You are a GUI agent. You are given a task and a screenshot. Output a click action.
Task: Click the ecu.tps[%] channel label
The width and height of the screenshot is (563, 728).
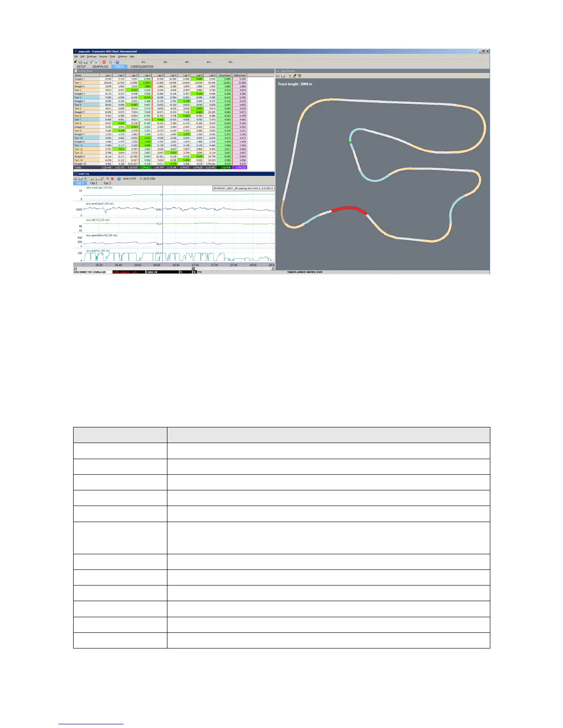coord(98,251)
